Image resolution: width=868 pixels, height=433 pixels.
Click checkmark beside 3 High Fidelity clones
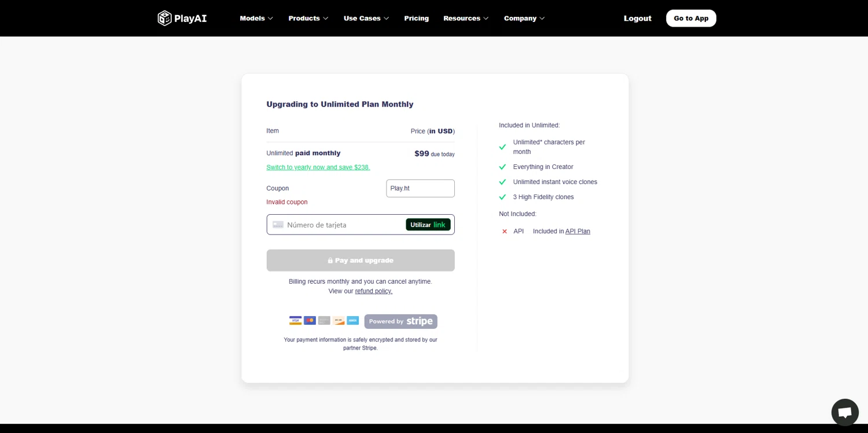(502, 197)
